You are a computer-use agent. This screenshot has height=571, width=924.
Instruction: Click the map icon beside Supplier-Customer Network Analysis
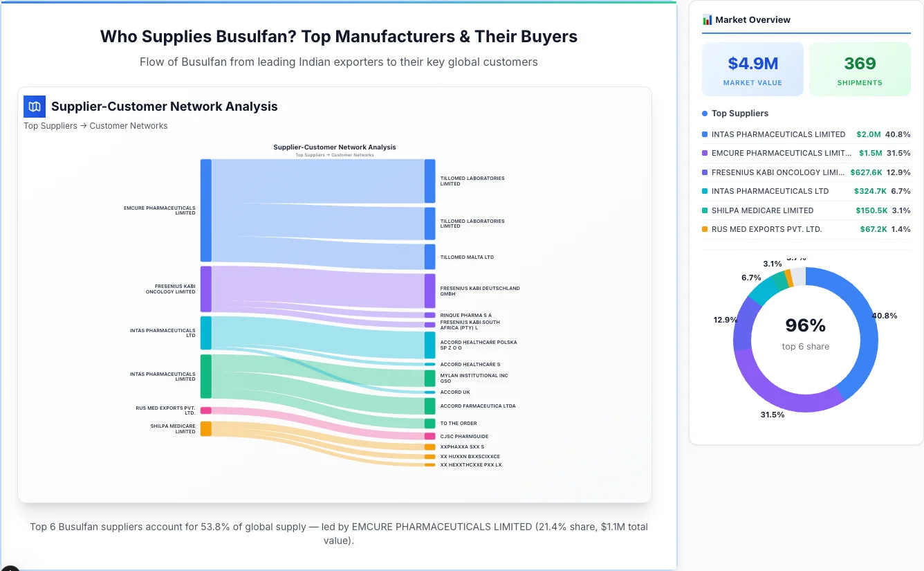pos(34,107)
